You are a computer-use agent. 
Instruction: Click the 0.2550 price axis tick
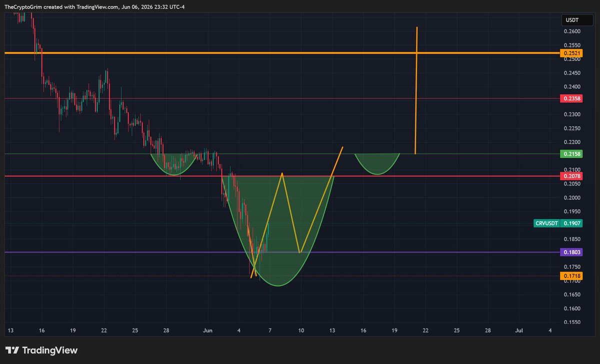[x=572, y=45]
